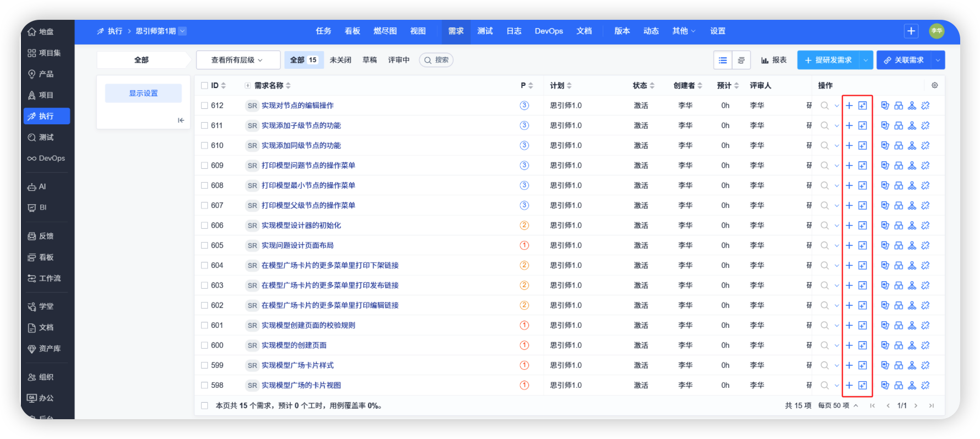Click the hierarchy tree icon in row 607
980x439 pixels.
[912, 206]
